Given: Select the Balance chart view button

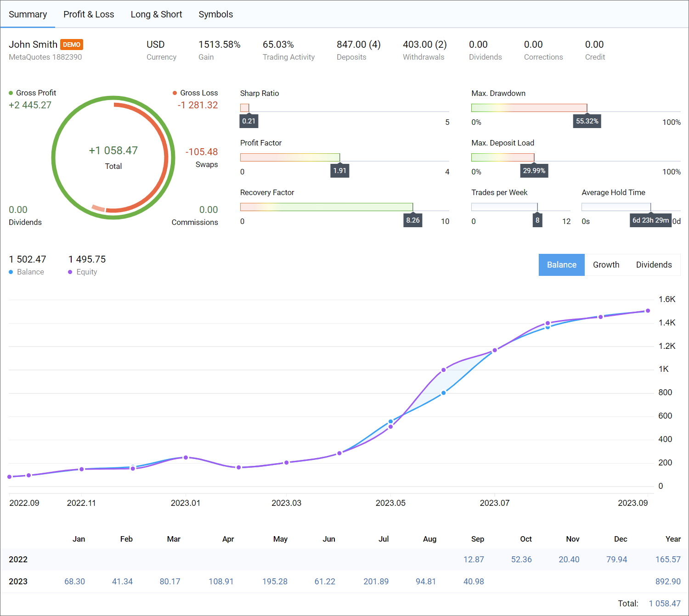Looking at the screenshot, I should point(561,265).
